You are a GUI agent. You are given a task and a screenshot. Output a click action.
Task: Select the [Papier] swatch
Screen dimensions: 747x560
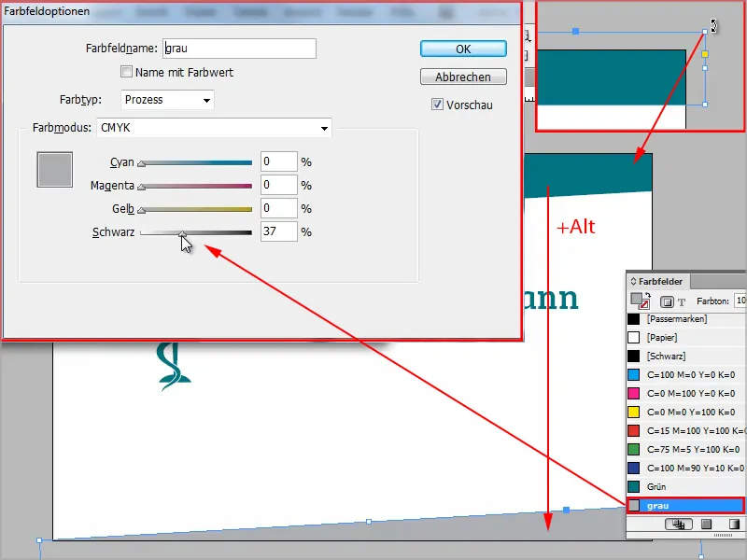click(x=686, y=338)
